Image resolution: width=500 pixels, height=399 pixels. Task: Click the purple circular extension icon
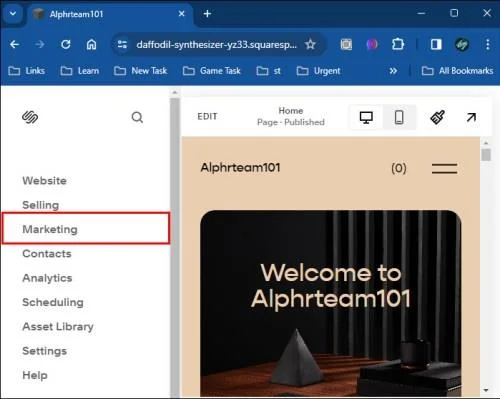click(x=372, y=44)
